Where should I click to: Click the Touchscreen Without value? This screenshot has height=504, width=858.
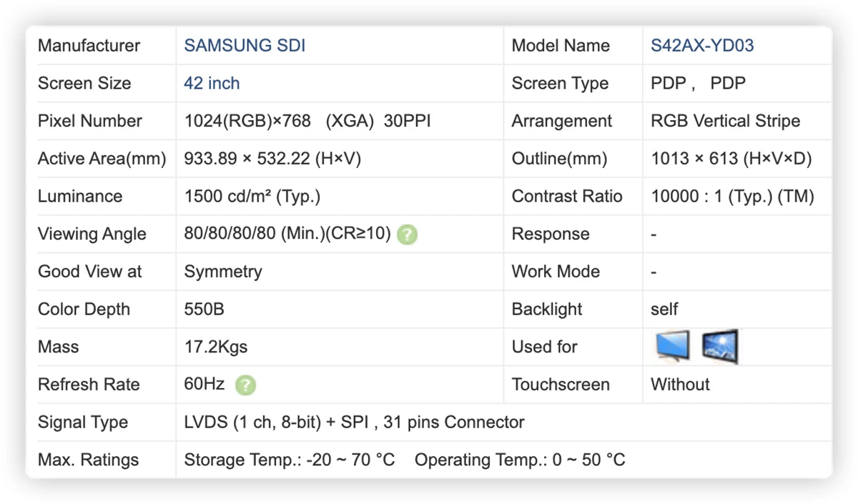tap(680, 385)
